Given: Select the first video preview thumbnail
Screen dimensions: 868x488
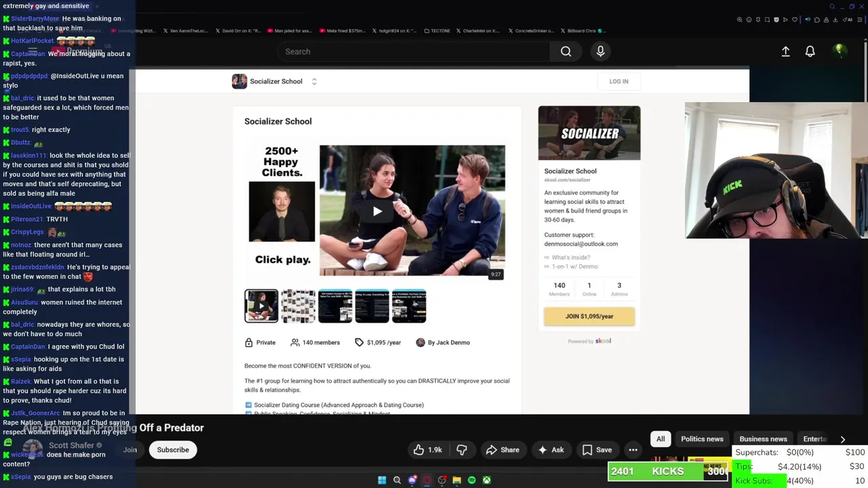Looking at the screenshot, I should [261, 306].
